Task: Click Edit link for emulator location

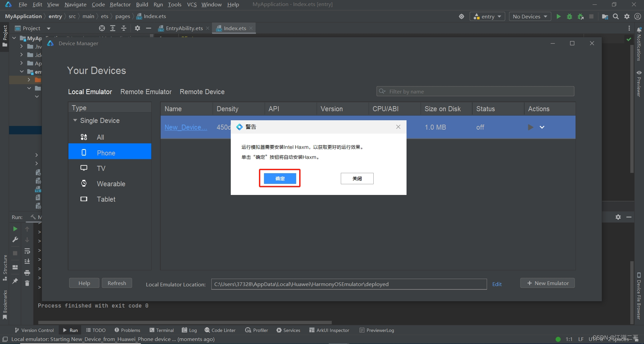Action: 497,284
